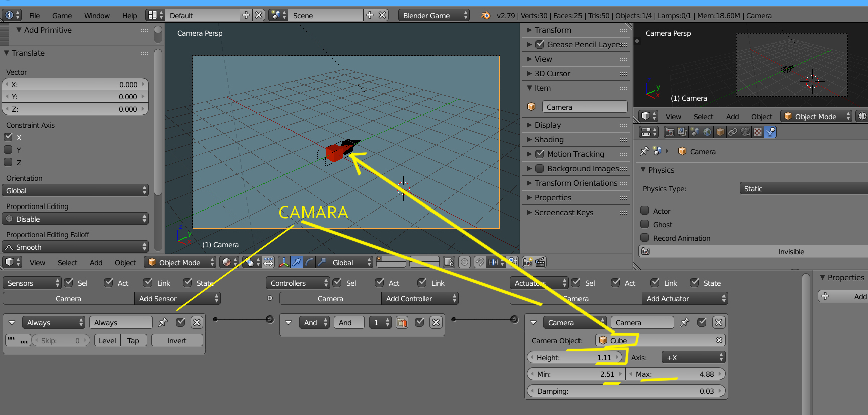The image size is (868, 415).
Task: Open the Add Actuator dropdown
Action: [685, 298]
